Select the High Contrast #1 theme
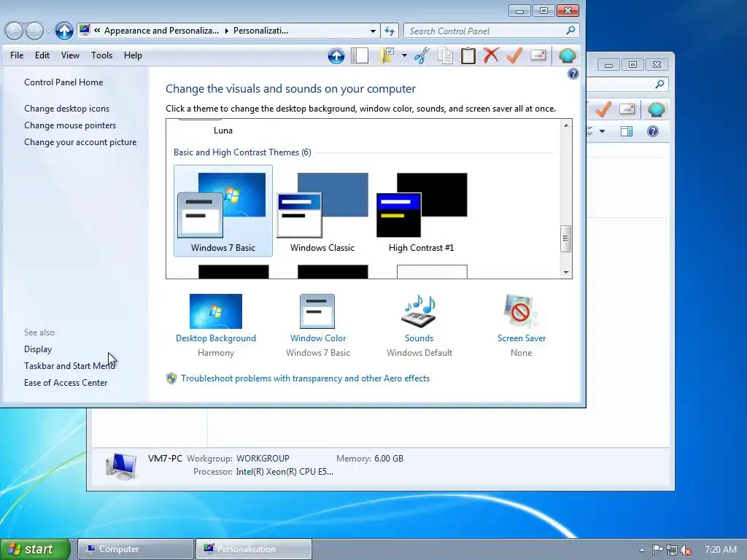The width and height of the screenshot is (747, 560). (422, 211)
